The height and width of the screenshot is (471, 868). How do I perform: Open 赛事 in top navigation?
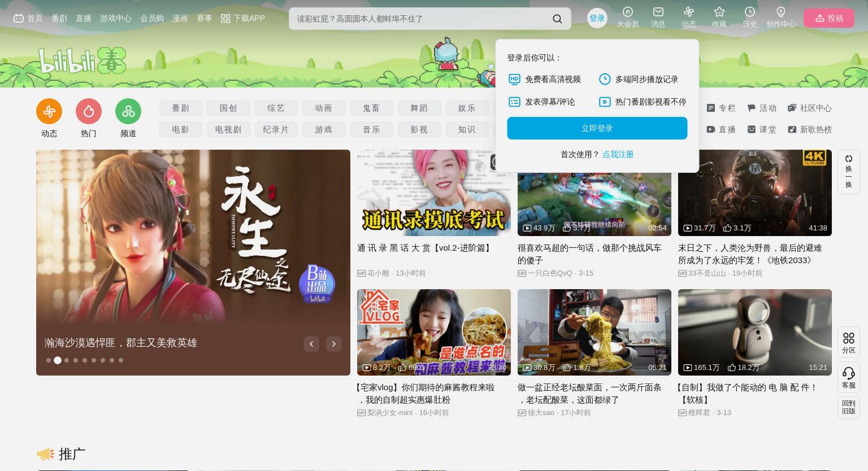pos(205,18)
